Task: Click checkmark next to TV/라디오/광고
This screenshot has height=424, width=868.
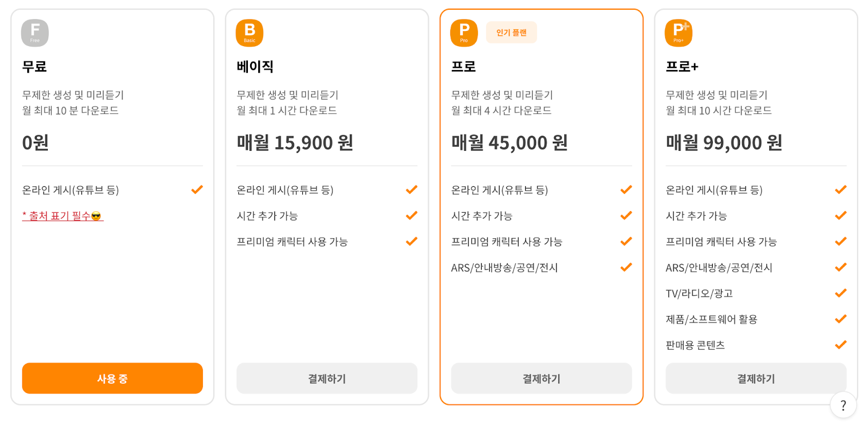Action: pos(841,293)
